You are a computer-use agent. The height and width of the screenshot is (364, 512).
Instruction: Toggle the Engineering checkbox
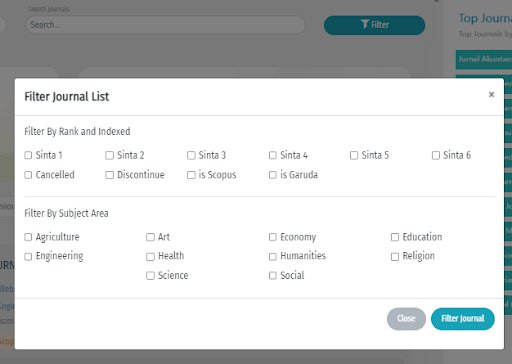click(x=28, y=256)
